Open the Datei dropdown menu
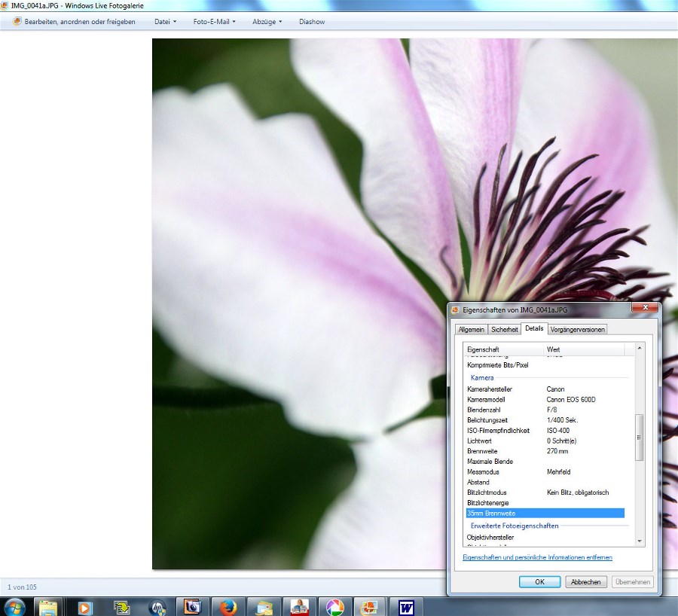Viewport: 678px width, 616px height. (165, 22)
